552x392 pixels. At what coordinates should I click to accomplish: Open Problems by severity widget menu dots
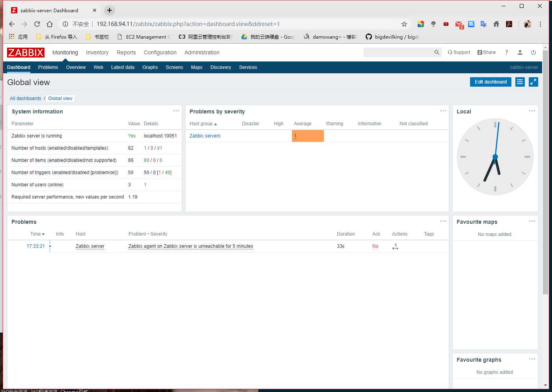443,111
